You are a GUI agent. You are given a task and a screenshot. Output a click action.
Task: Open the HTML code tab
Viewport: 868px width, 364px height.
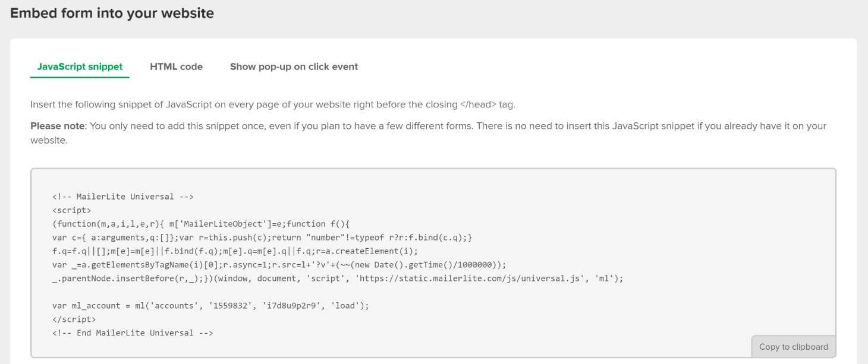(176, 67)
